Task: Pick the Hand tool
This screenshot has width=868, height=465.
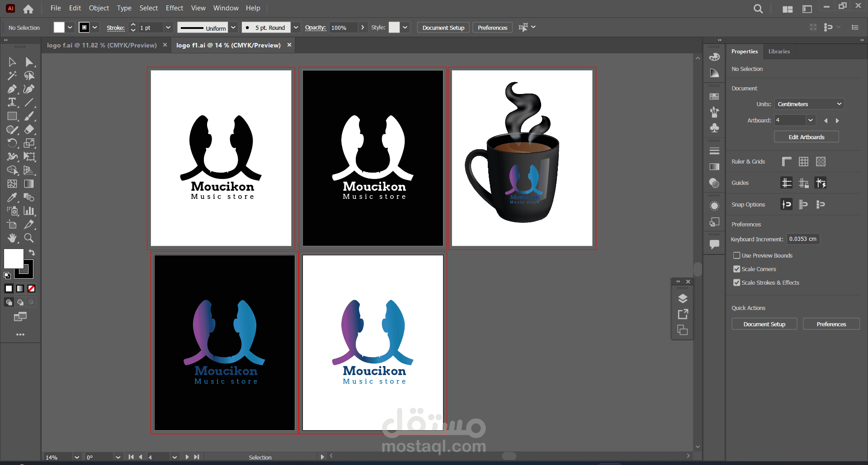Action: pos(12,238)
